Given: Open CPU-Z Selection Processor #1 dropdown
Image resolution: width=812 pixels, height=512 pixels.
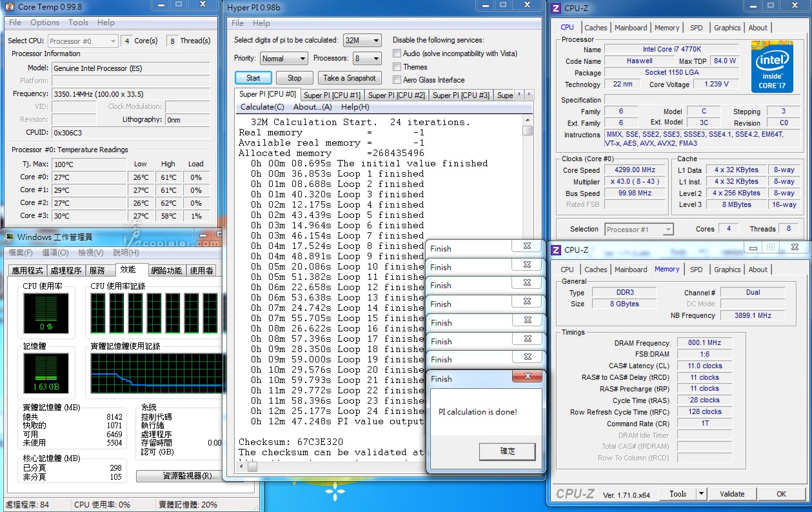Looking at the screenshot, I should coord(639,229).
